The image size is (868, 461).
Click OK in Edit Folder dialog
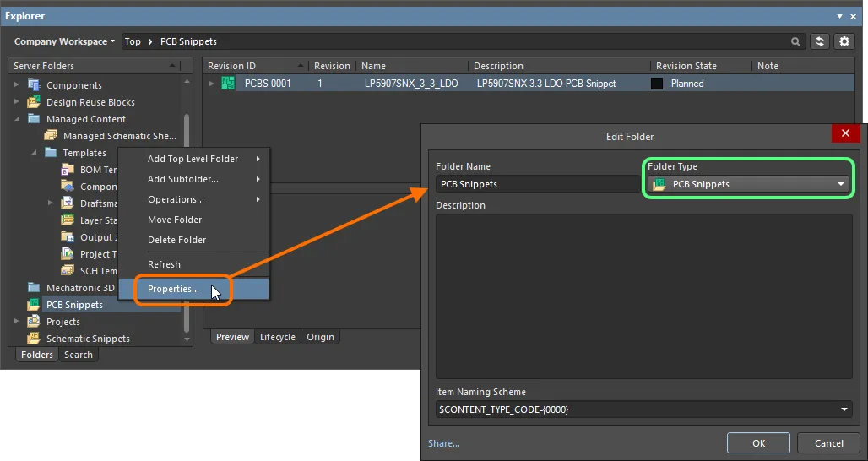click(758, 443)
